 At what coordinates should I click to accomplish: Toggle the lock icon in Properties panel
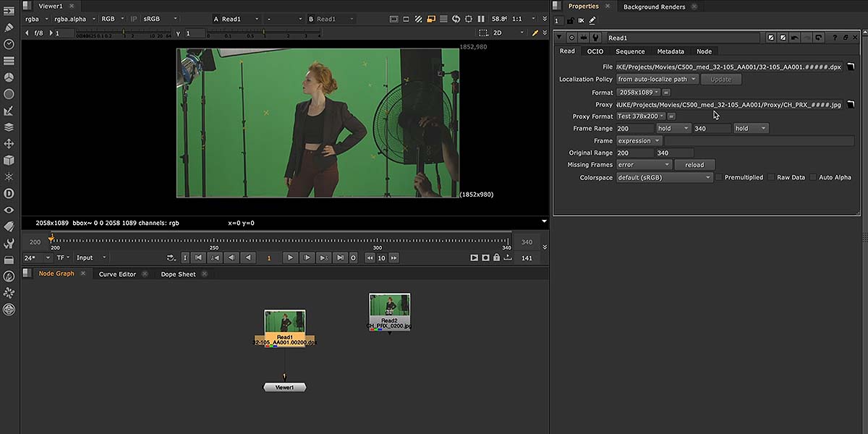[570, 21]
